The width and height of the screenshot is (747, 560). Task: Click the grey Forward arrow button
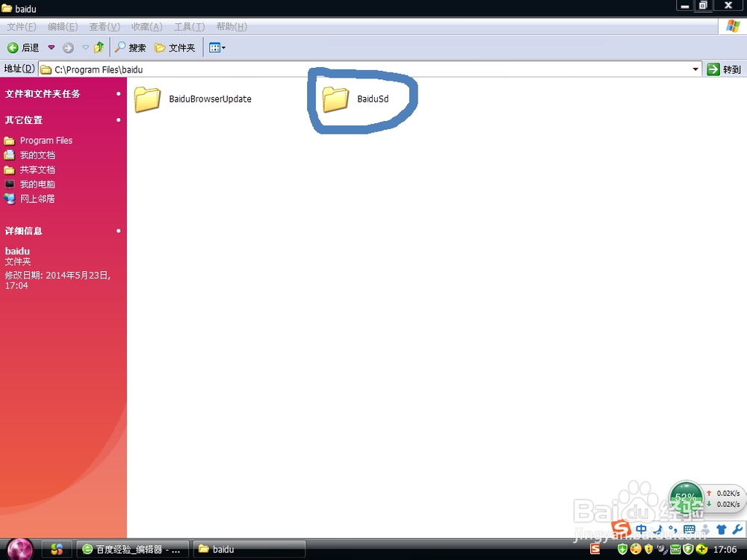68,48
